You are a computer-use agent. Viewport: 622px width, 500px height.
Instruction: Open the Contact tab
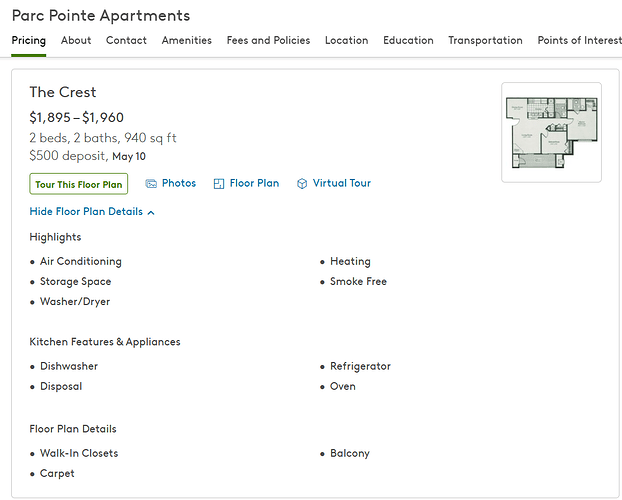126,41
